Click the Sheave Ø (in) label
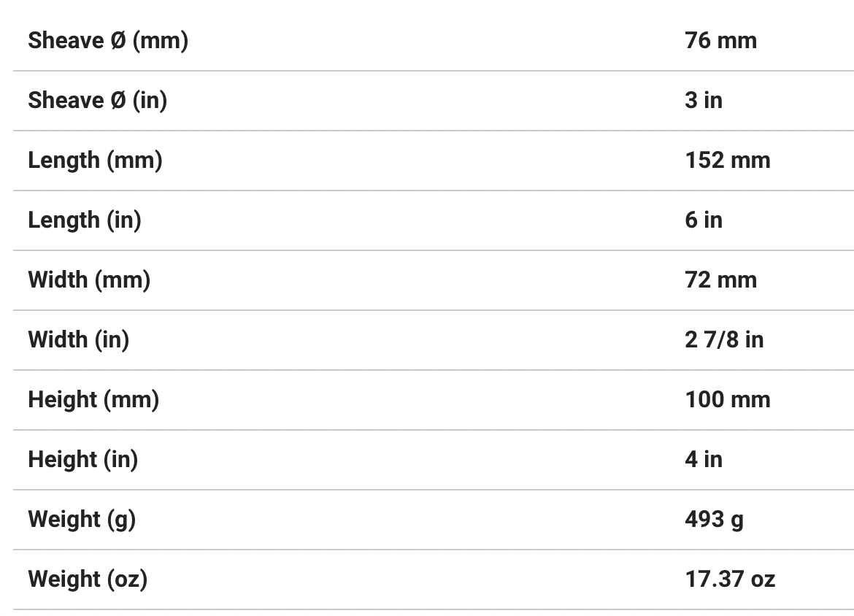The image size is (854, 616). pos(97,101)
